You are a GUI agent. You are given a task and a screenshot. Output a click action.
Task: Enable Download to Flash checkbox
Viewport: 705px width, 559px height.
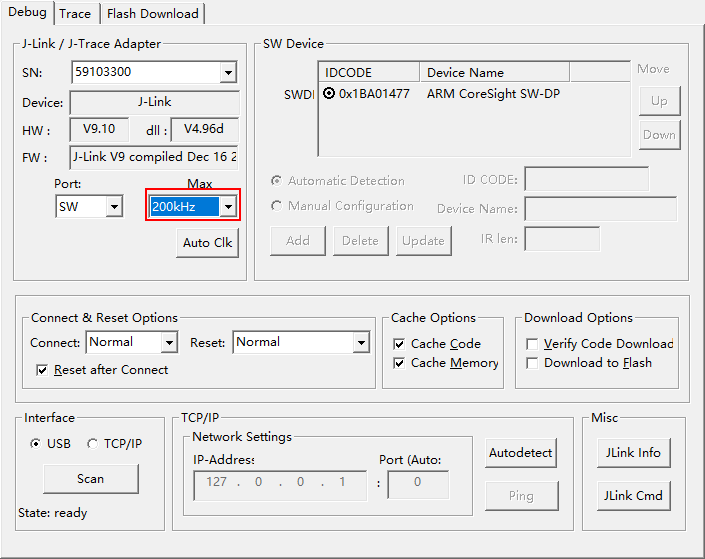[532, 363]
